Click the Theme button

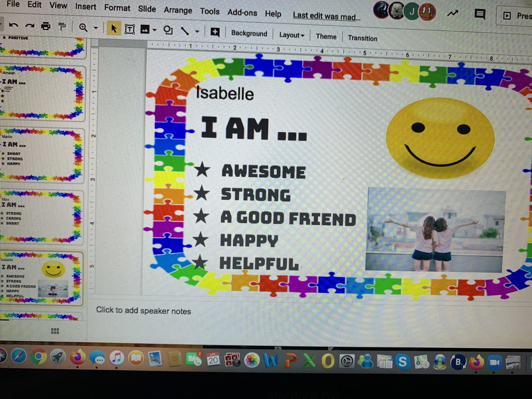[x=326, y=37]
